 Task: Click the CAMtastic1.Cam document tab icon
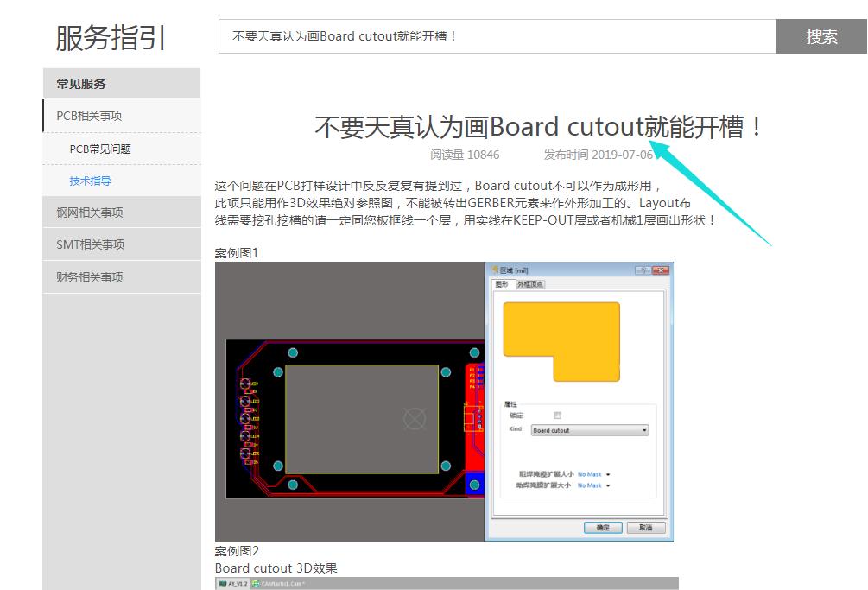(x=256, y=584)
